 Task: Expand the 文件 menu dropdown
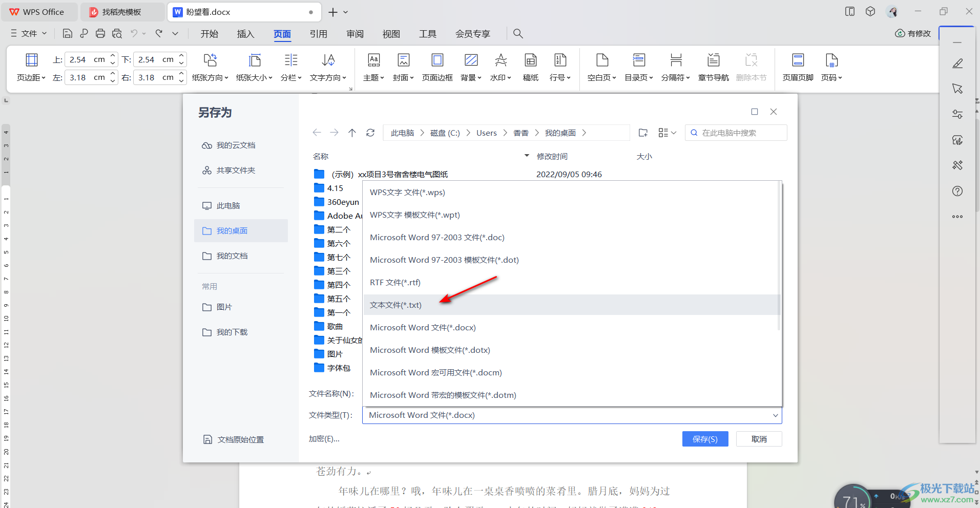click(29, 33)
